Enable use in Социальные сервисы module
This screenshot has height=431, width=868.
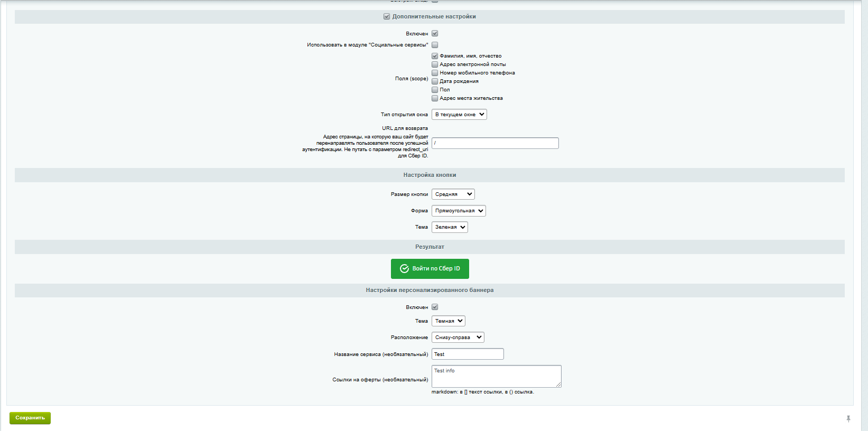435,45
